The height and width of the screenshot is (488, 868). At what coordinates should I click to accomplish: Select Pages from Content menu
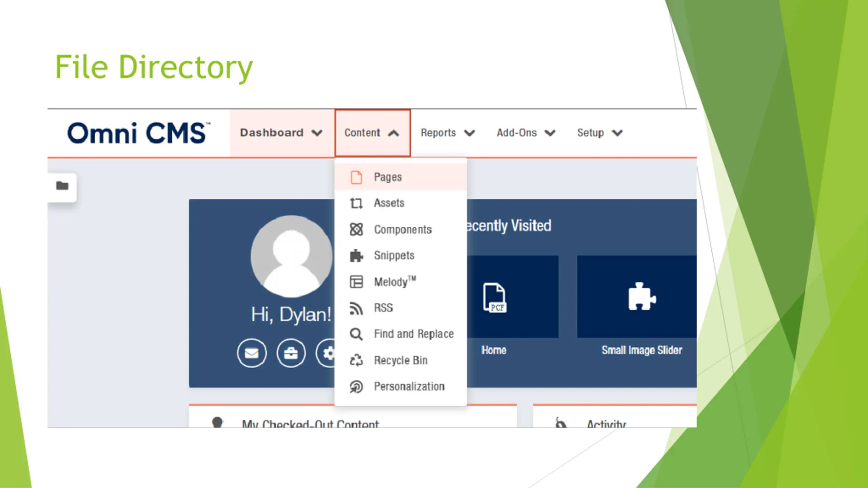pos(400,177)
